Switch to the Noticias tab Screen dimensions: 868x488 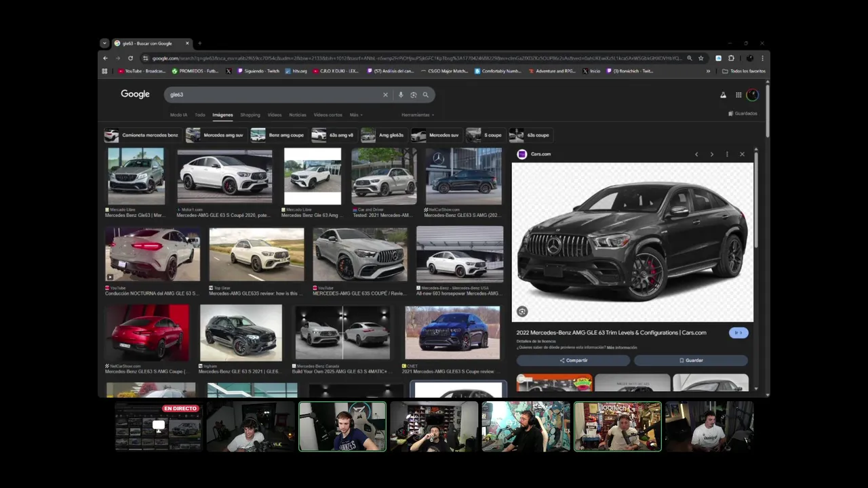coord(298,115)
